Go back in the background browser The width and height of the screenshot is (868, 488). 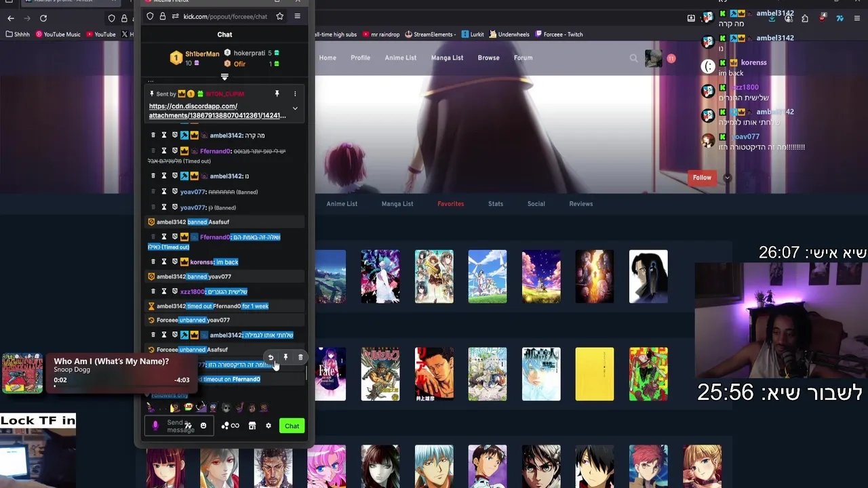pos(11,18)
